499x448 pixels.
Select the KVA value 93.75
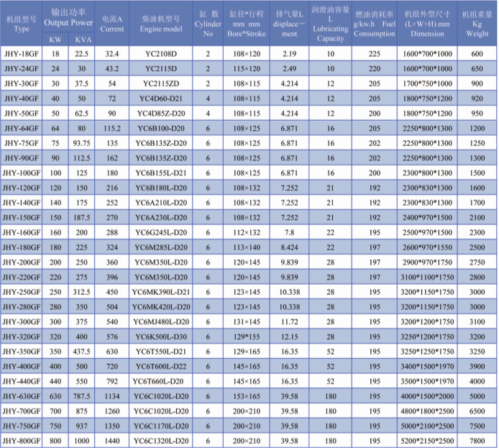(82, 143)
